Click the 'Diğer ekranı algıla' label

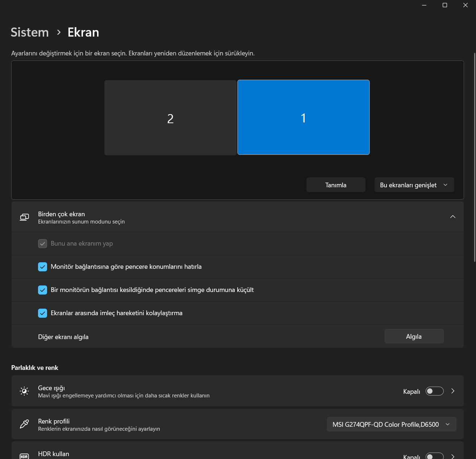[x=63, y=337]
